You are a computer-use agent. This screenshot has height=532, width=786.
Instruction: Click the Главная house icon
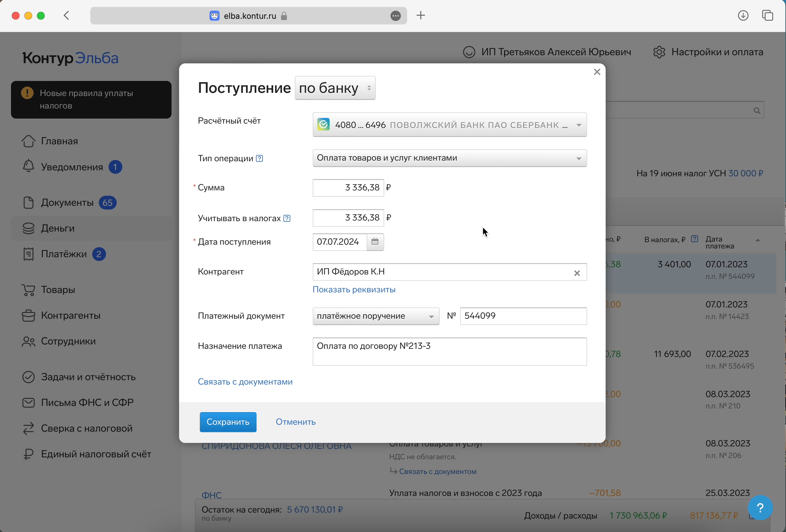tap(29, 141)
